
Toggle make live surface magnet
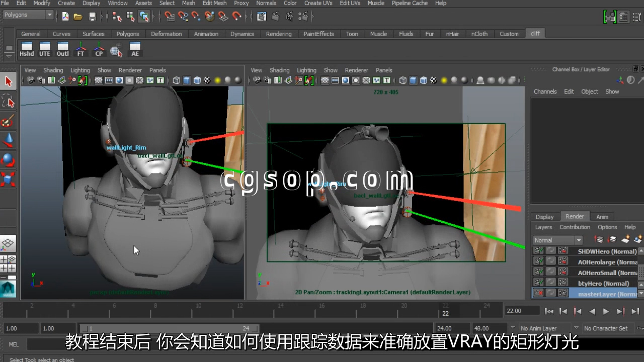point(236,17)
